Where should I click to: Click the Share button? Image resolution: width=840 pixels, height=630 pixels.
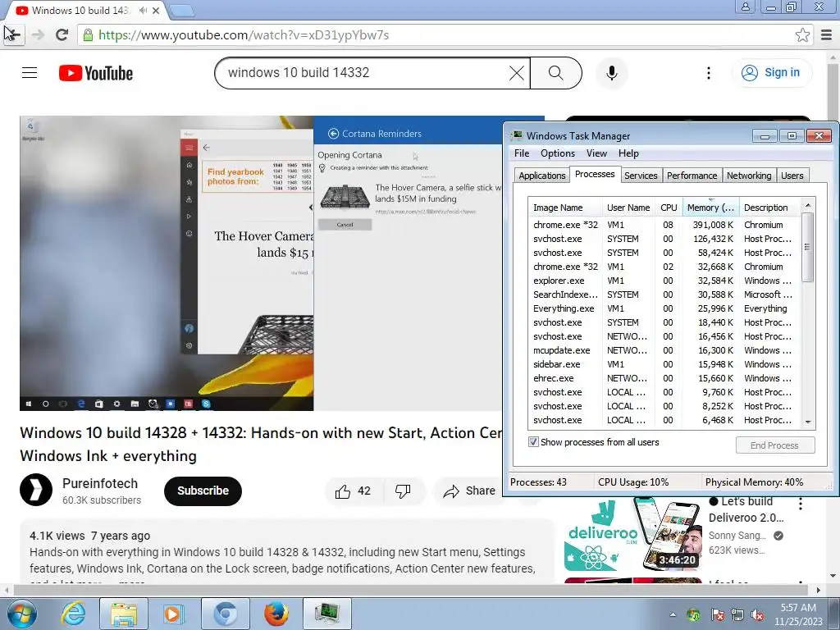[x=470, y=491]
